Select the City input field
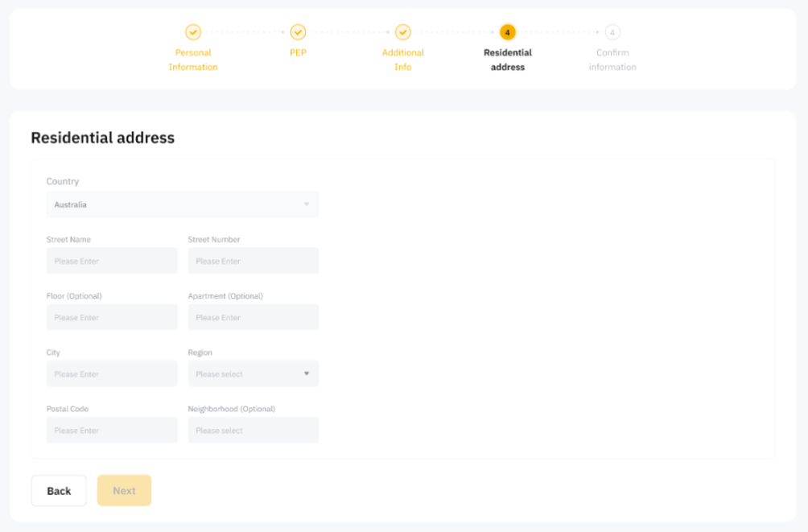 pyautogui.click(x=112, y=373)
